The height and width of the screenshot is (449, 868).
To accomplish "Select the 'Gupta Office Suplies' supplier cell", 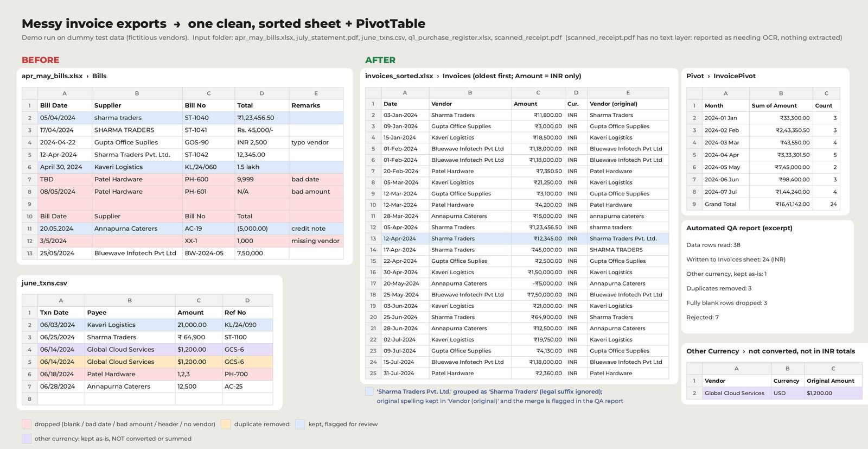I will (x=137, y=142).
